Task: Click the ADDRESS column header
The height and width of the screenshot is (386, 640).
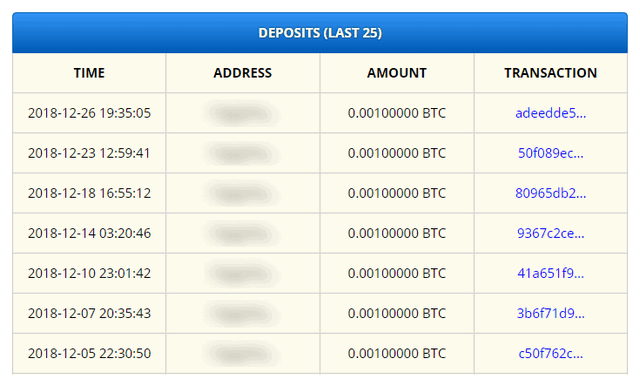Action: 242,73
